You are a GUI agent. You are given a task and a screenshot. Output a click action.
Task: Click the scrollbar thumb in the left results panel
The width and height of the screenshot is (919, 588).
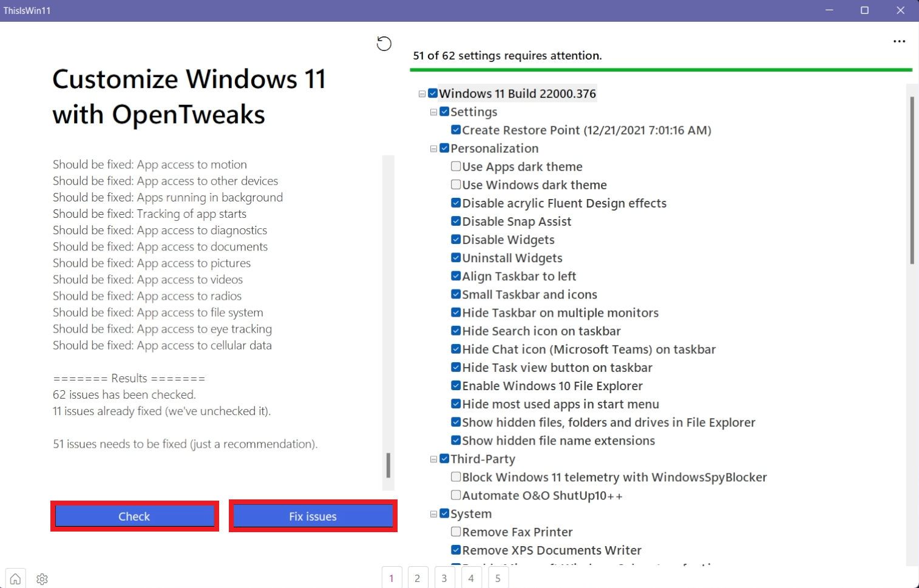388,464
